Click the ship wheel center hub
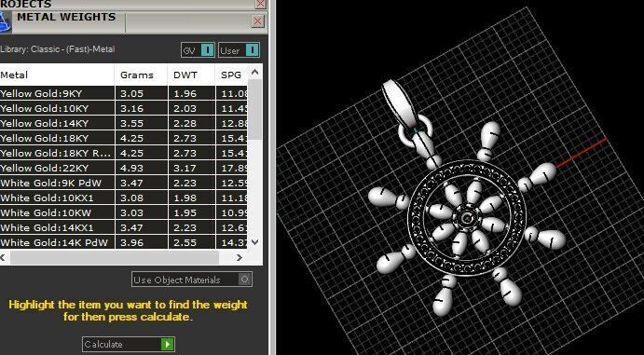The height and width of the screenshot is (355, 644). pyautogui.click(x=467, y=218)
